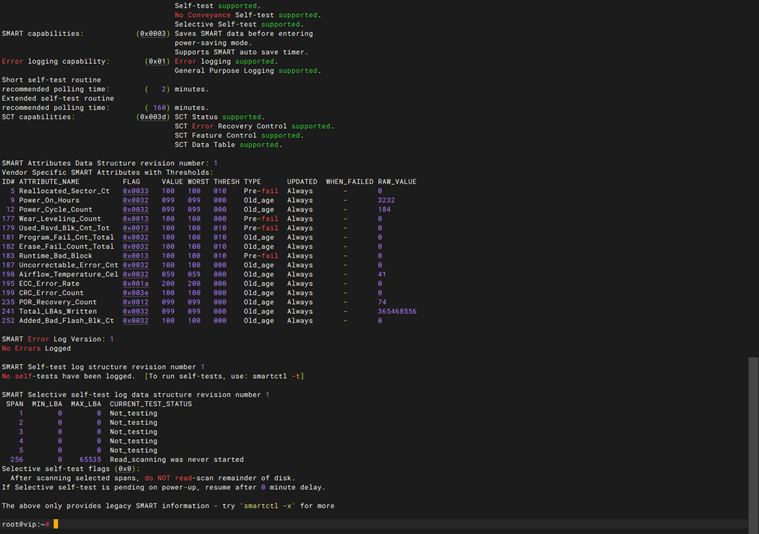Image resolution: width=759 pixels, height=534 pixels.
Task: Click 'No Conveyance Self-test supported' line
Action: point(248,15)
